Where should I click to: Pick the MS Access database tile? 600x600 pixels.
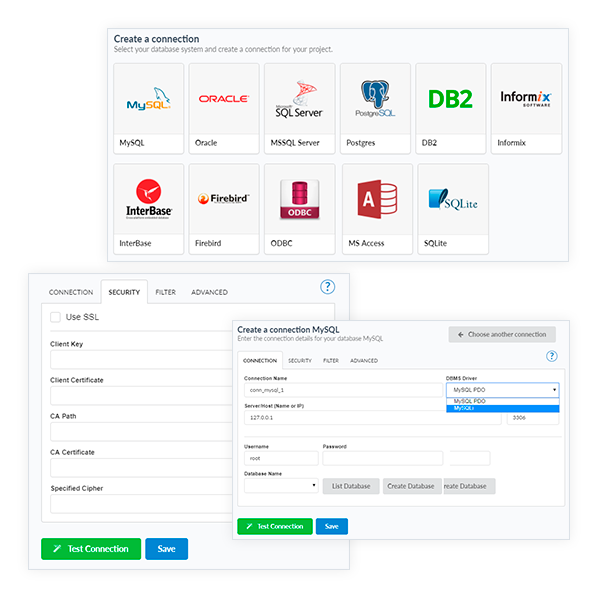coord(376,207)
